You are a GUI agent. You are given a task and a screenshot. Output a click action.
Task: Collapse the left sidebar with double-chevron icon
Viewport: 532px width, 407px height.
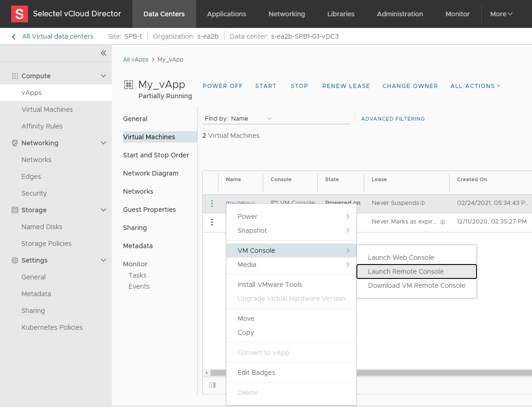(103, 53)
